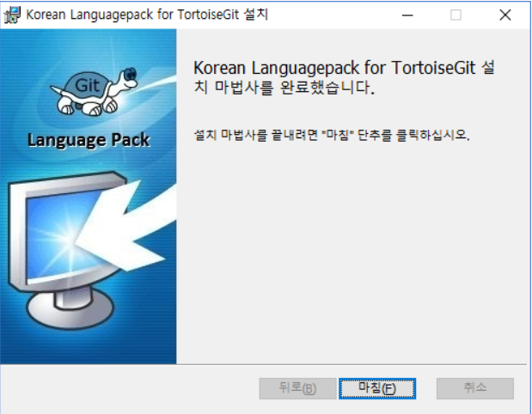532x414 pixels.
Task: Click the installer icon in title bar
Action: tap(13, 15)
